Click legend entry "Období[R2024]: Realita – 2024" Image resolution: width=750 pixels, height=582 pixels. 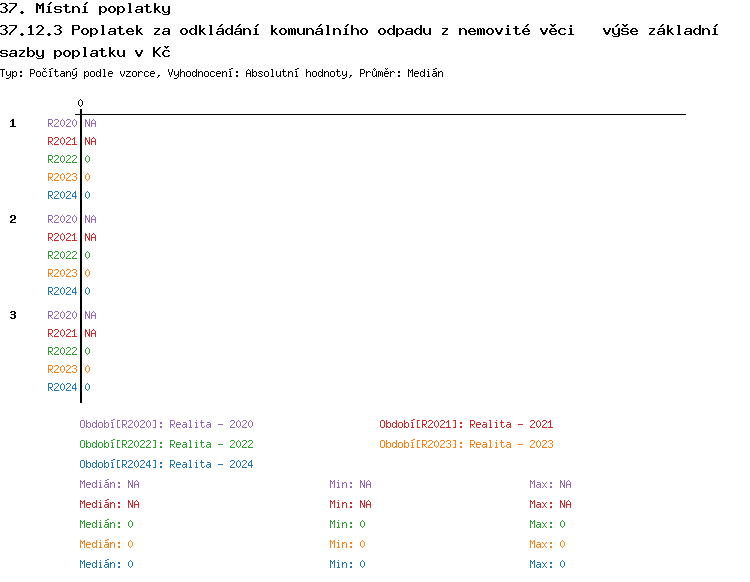[166, 464]
